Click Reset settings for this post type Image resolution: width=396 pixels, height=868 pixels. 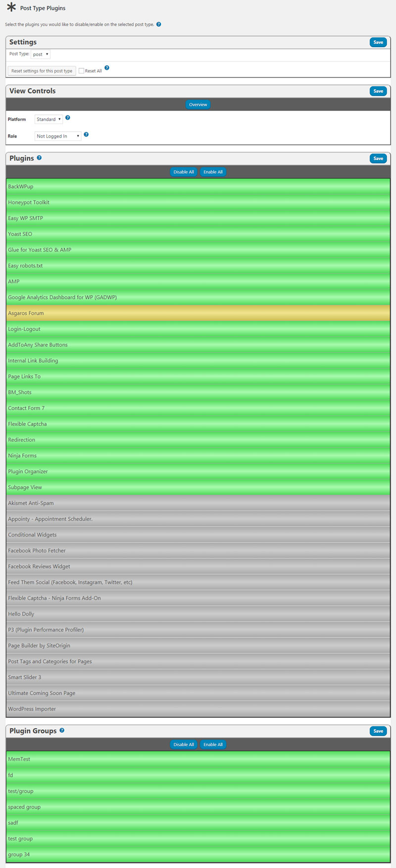42,71
